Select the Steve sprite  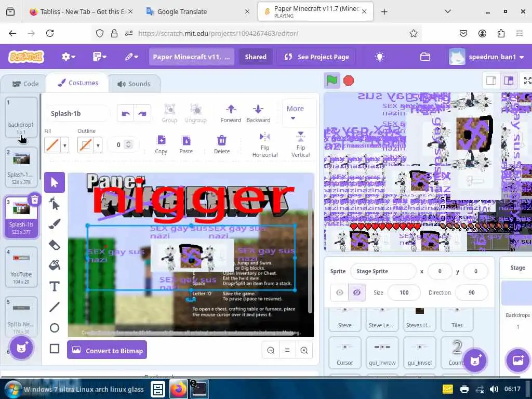[x=345, y=319]
